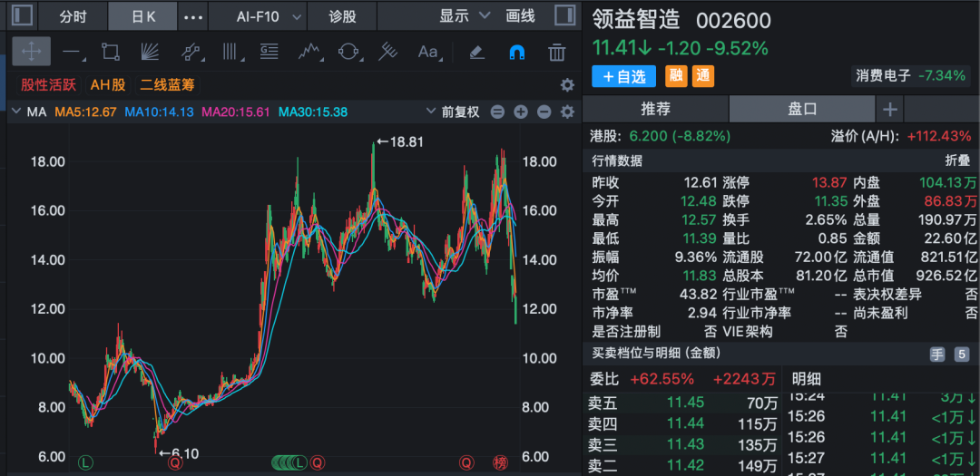The width and height of the screenshot is (980, 476).
Task: Click the 涨停 price 13.87
Action: click(829, 183)
